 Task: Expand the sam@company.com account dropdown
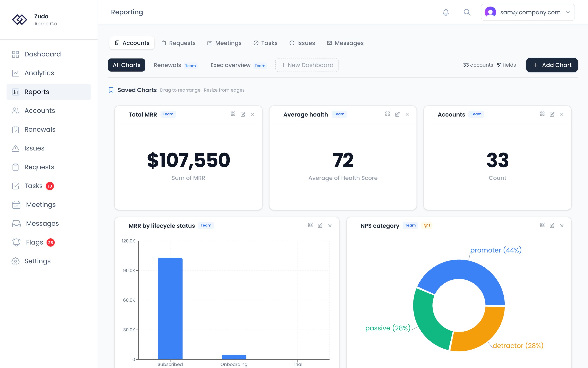528,12
